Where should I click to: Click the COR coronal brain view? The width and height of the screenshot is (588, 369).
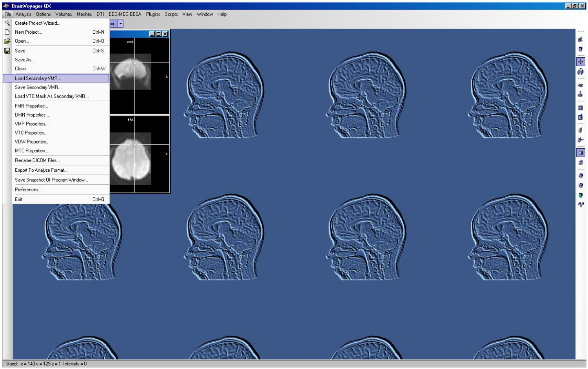[x=139, y=76]
